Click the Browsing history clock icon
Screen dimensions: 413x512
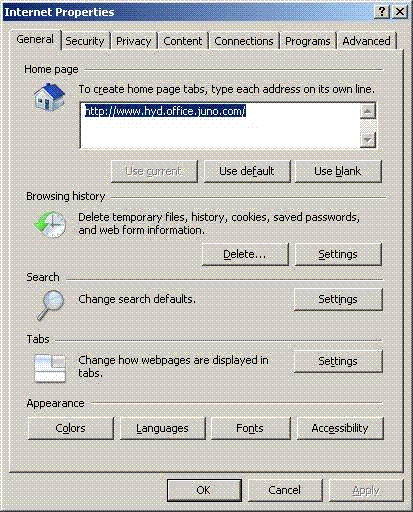tap(50, 224)
